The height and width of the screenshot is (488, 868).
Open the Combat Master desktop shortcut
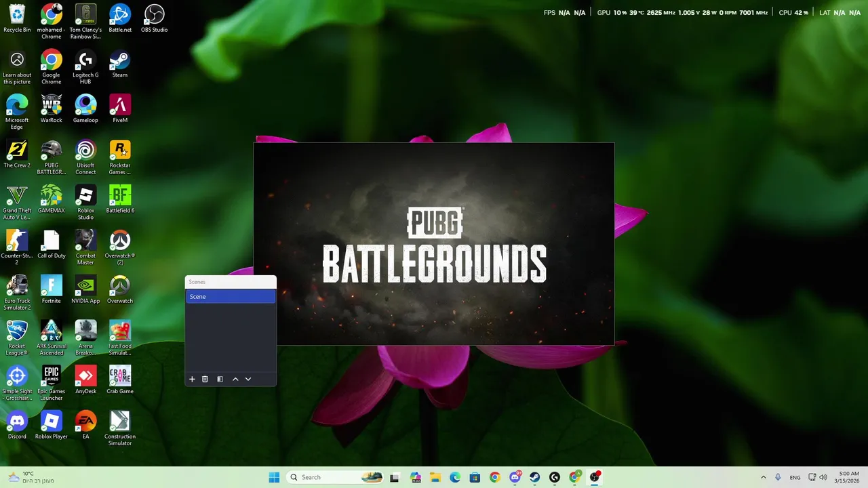click(x=85, y=247)
